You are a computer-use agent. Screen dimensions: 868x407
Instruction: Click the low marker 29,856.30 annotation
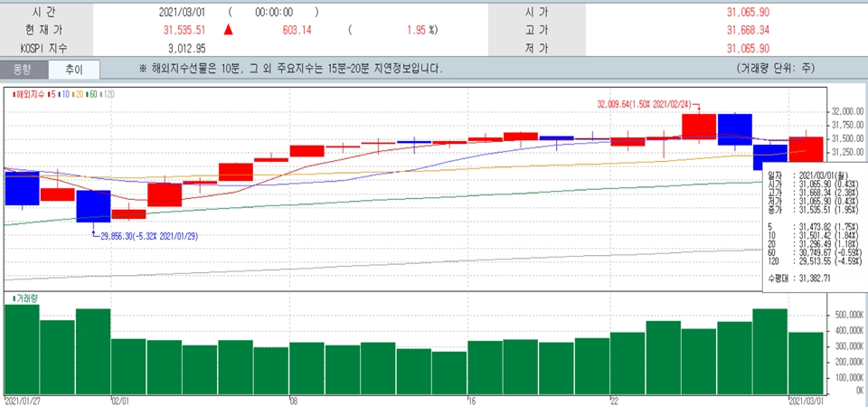point(148,236)
